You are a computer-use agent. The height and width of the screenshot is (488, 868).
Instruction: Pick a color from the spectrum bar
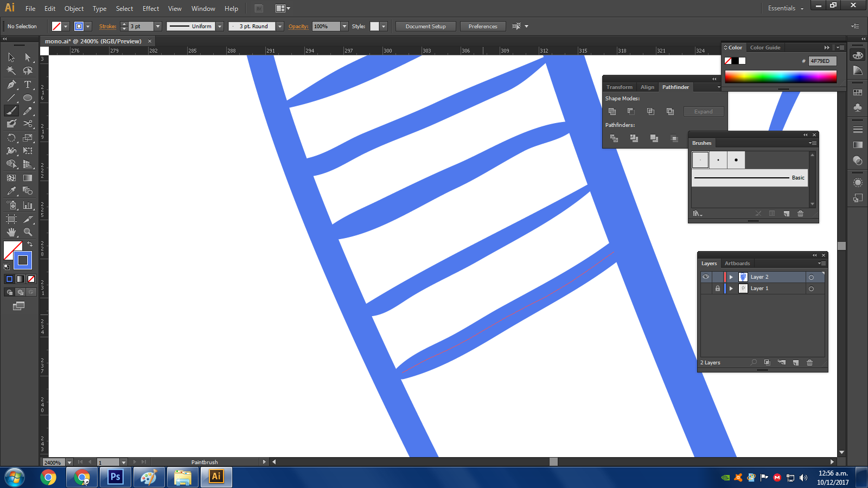click(x=781, y=76)
